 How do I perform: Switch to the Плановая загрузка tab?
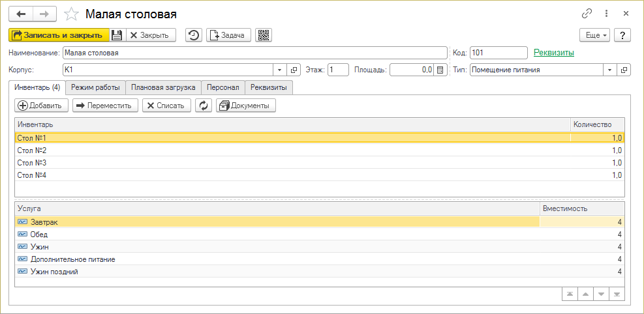point(164,87)
